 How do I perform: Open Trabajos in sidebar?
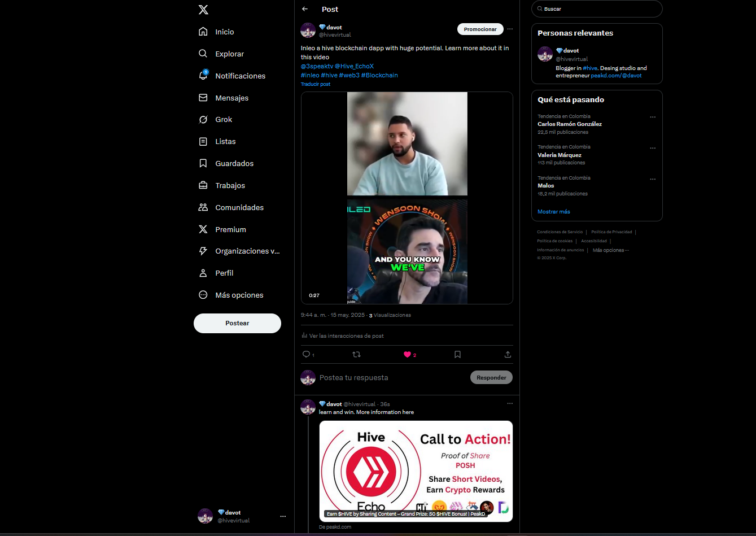tap(222, 185)
